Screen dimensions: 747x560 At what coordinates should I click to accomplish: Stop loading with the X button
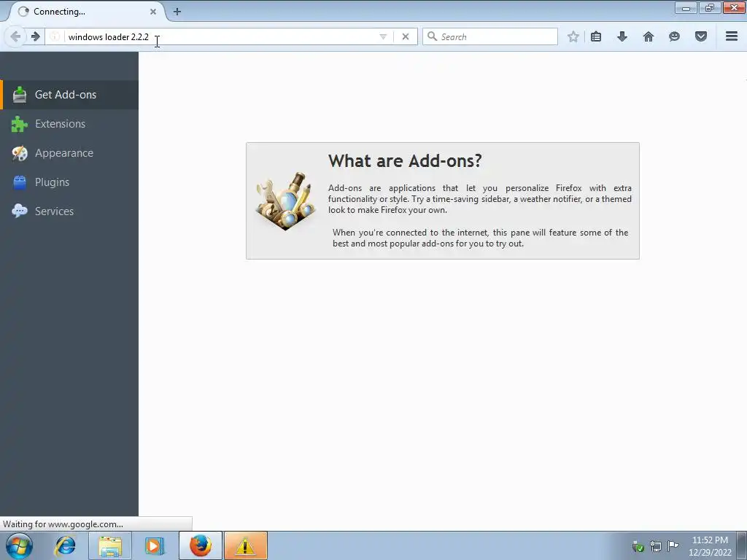coord(406,36)
